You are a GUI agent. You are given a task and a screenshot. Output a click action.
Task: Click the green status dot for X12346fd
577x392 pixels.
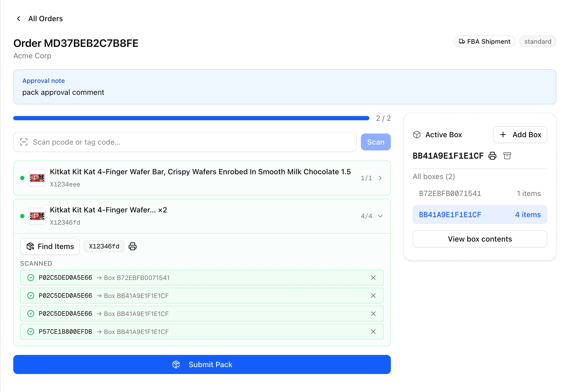(22, 216)
